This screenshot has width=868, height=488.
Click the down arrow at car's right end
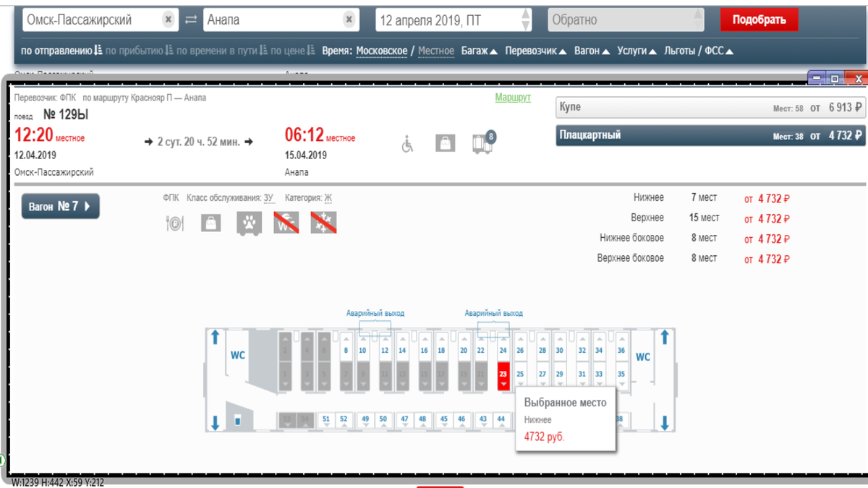click(665, 423)
